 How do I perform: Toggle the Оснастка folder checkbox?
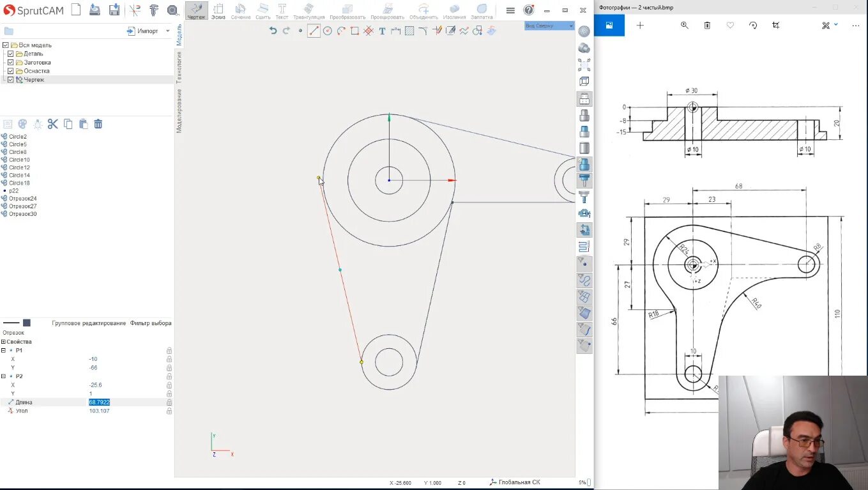pos(11,71)
